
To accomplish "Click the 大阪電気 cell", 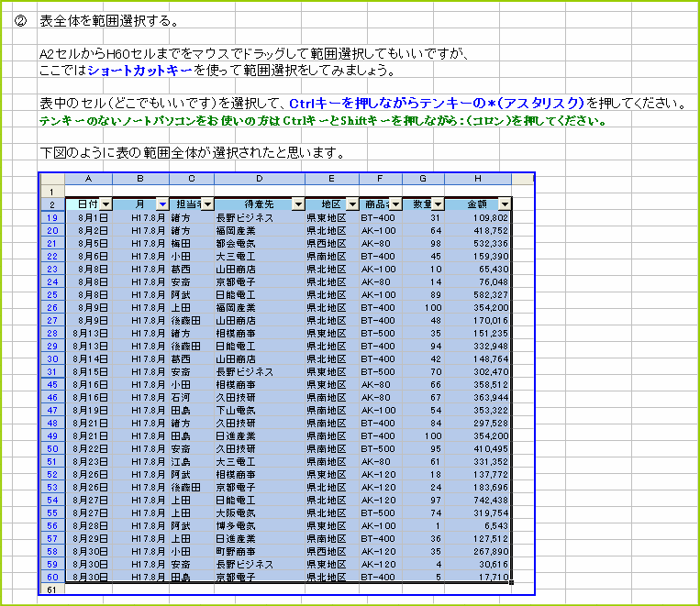I will tap(260, 513).
